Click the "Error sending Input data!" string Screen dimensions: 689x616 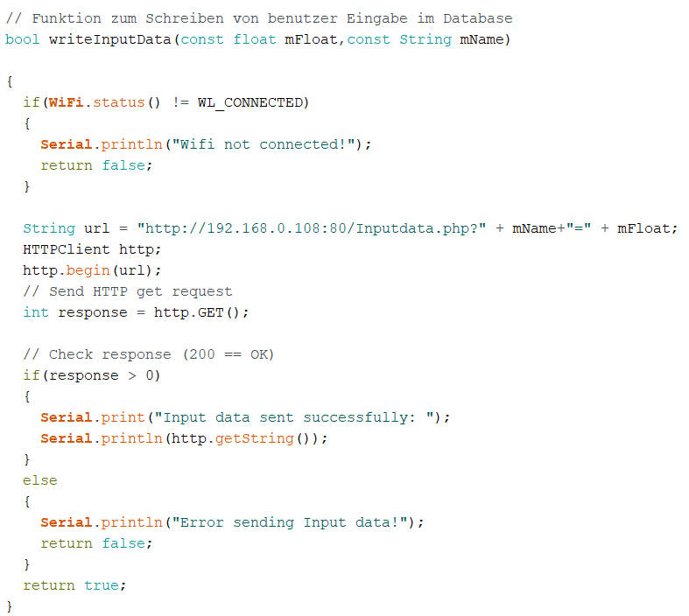pos(293,522)
